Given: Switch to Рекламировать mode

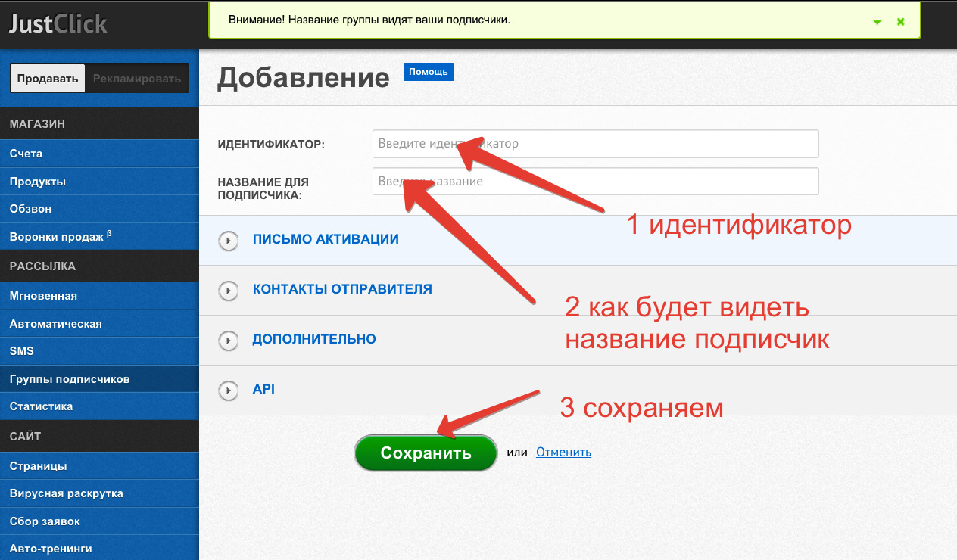Looking at the screenshot, I should (136, 78).
